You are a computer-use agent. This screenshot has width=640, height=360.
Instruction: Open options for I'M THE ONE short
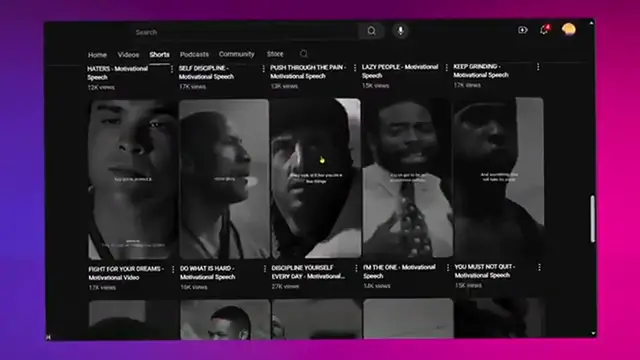pos(448,268)
